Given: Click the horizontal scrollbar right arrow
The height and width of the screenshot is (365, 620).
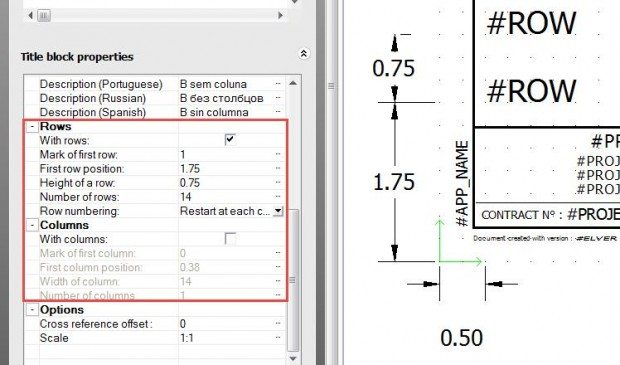Looking at the screenshot, I should (x=281, y=16).
